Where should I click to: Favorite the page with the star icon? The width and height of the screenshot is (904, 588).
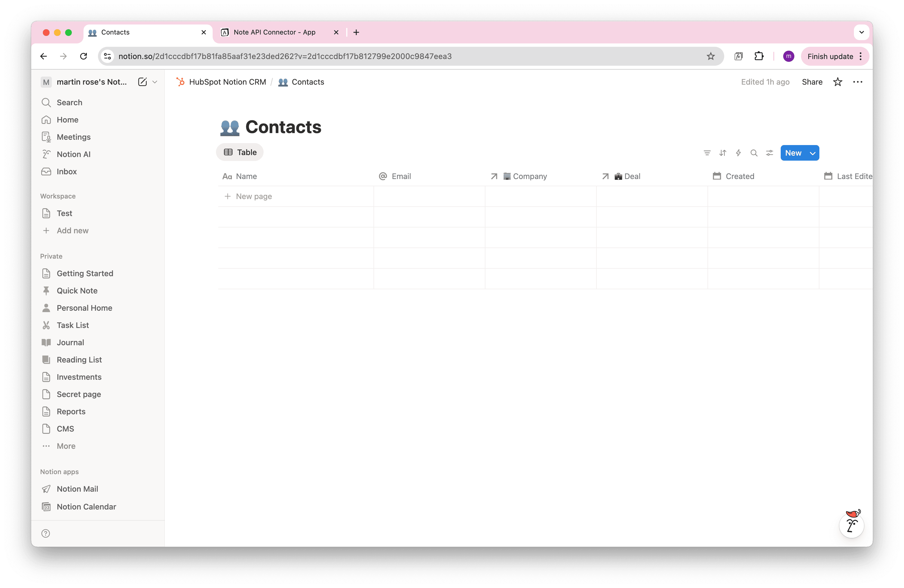(838, 82)
